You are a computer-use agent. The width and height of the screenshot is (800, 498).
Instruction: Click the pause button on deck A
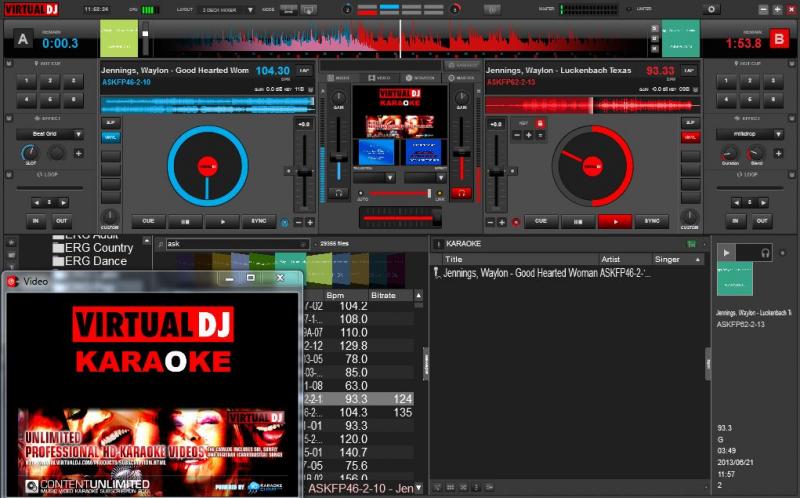pyautogui.click(x=185, y=221)
